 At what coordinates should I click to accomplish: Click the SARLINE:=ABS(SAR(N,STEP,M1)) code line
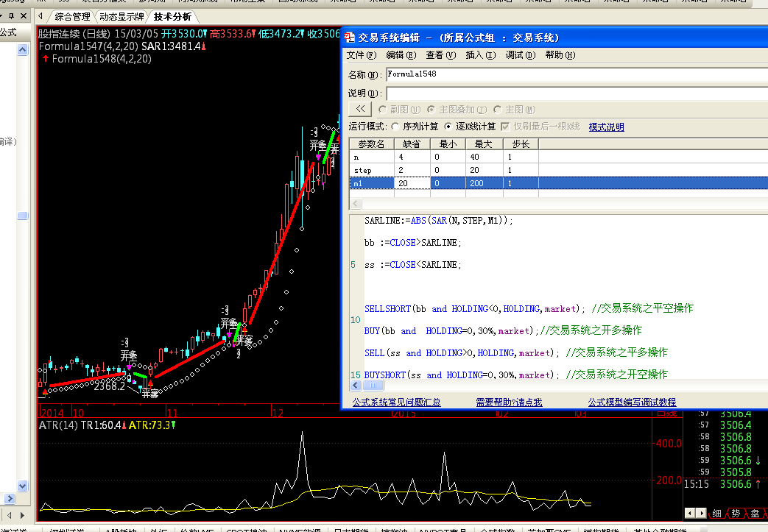438,221
